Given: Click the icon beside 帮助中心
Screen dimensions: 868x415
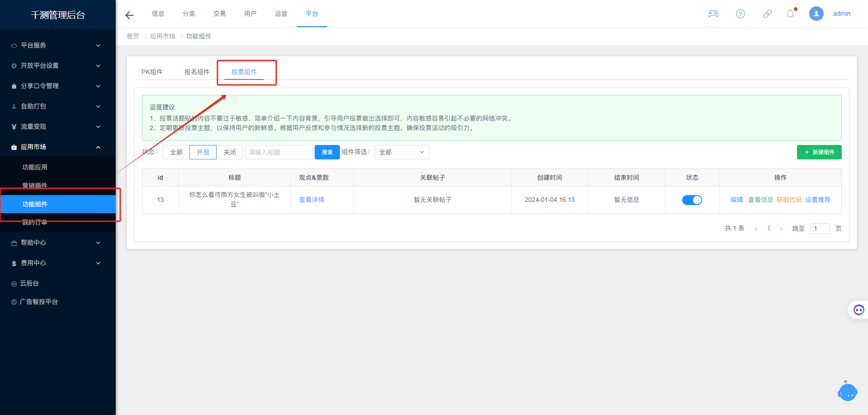Looking at the screenshot, I should point(14,243).
